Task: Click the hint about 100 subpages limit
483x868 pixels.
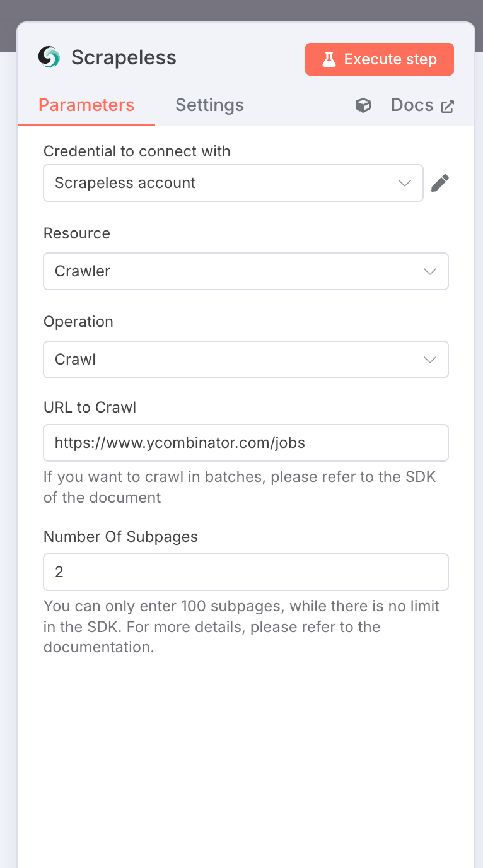Action: 241,627
